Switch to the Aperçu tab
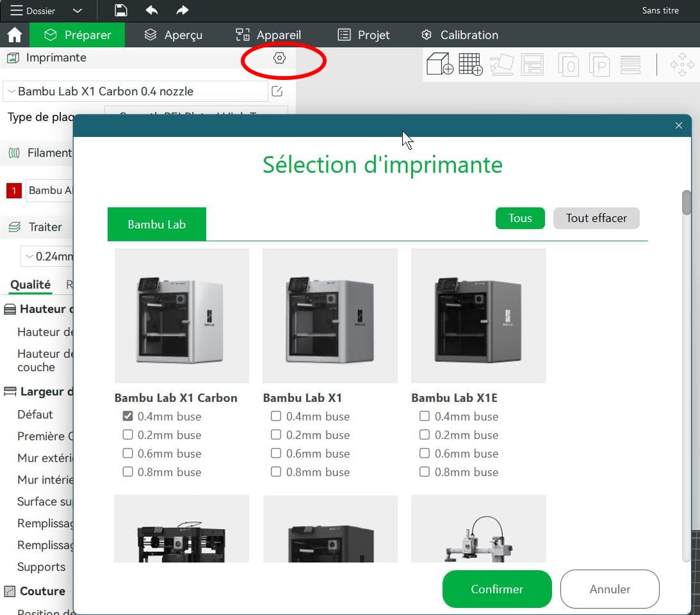 173,35
